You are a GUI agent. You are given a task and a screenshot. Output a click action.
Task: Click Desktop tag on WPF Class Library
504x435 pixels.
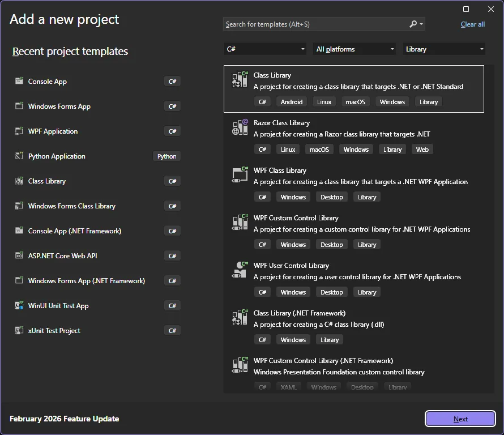tap(331, 197)
